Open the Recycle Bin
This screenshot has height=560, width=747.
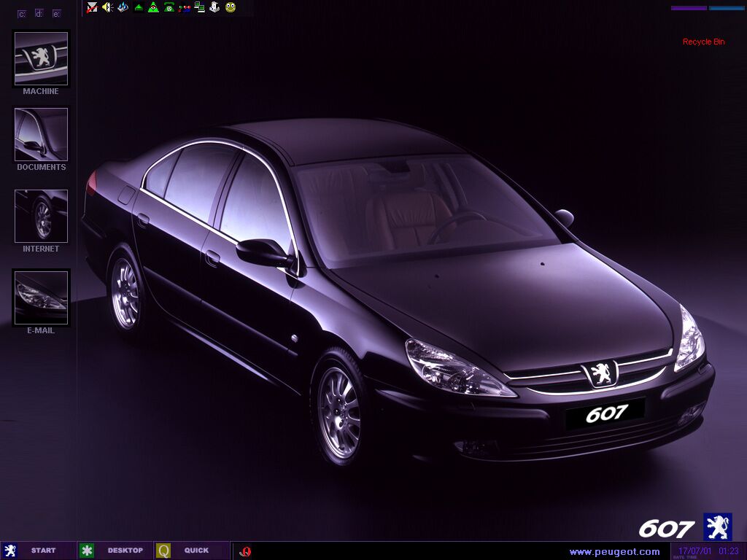coord(704,42)
